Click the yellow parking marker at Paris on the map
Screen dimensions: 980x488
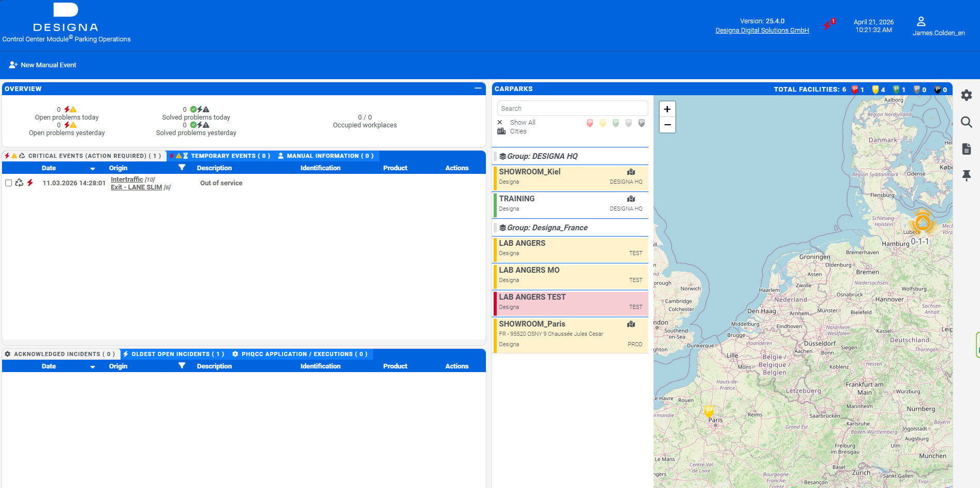coord(709,411)
